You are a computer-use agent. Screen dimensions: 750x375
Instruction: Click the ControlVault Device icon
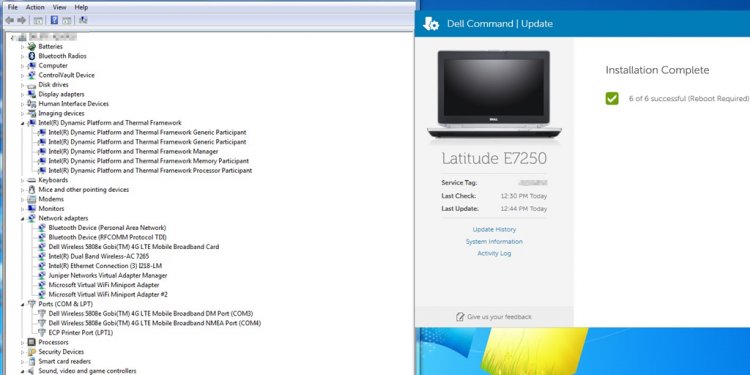pyautogui.click(x=32, y=75)
